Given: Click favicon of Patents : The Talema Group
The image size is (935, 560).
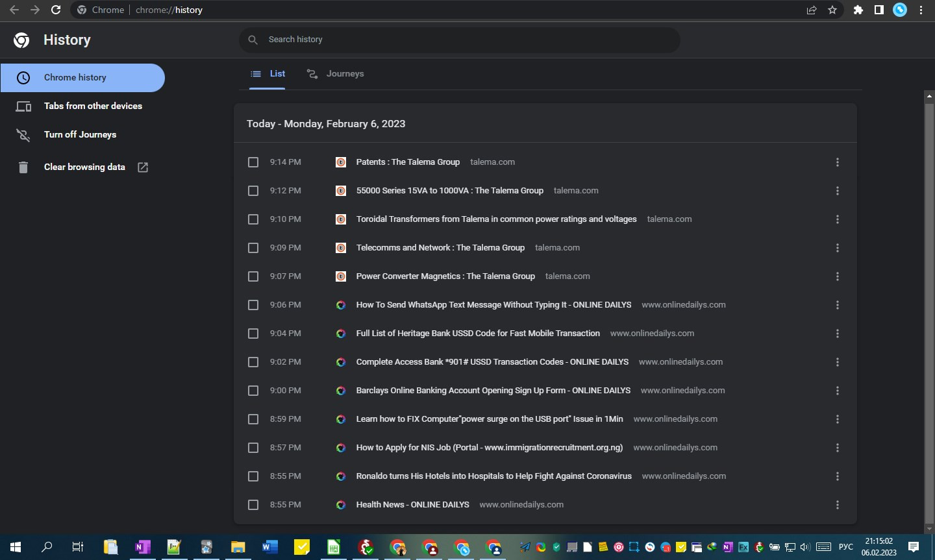Looking at the screenshot, I should [341, 162].
